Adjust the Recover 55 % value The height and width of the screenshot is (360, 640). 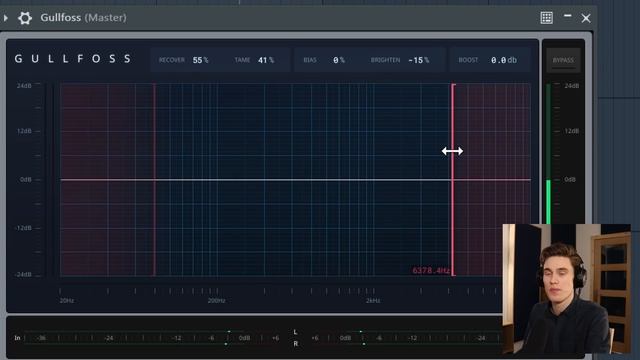200,60
